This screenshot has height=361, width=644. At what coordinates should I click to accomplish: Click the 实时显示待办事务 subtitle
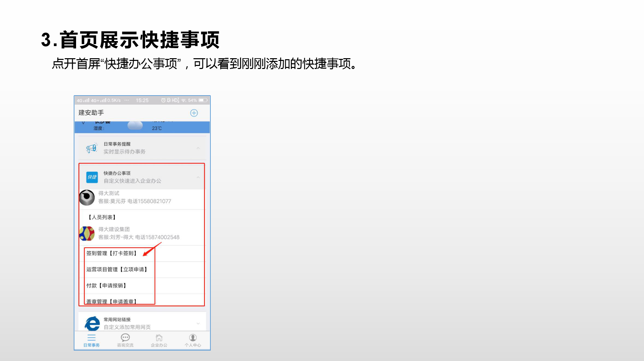pos(125,152)
